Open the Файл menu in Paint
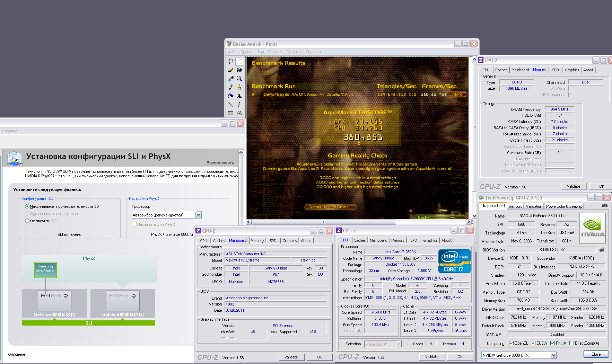Viewport: 612px width, 364px height. click(x=232, y=52)
